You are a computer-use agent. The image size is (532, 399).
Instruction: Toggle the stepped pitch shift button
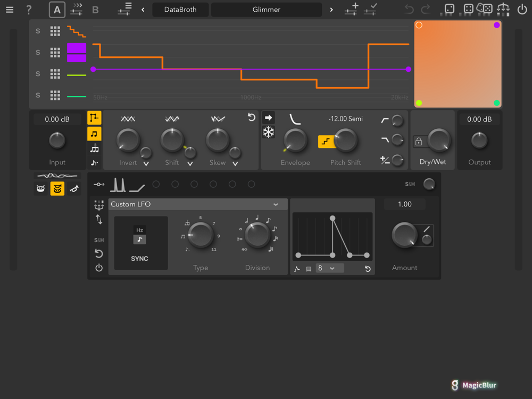click(x=326, y=142)
